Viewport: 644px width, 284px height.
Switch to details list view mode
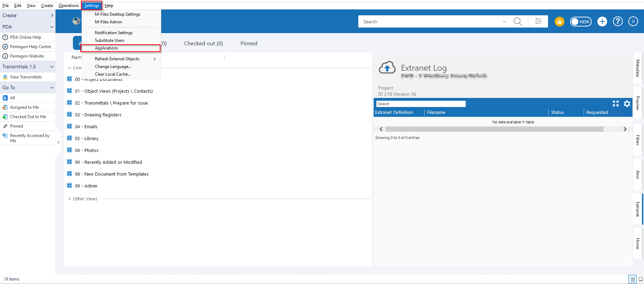(x=632, y=279)
